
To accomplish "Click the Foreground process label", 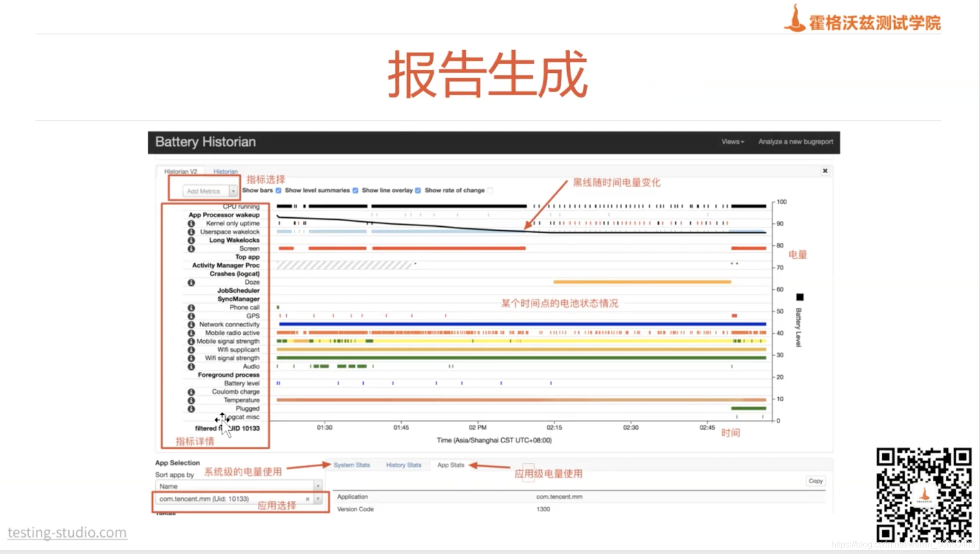I will (x=229, y=375).
